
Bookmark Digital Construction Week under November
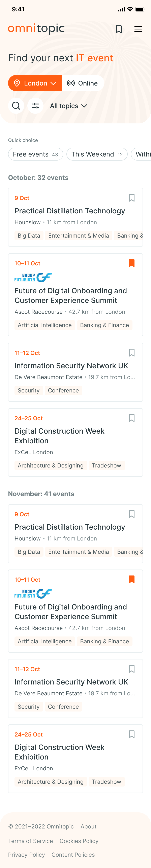point(131,734)
